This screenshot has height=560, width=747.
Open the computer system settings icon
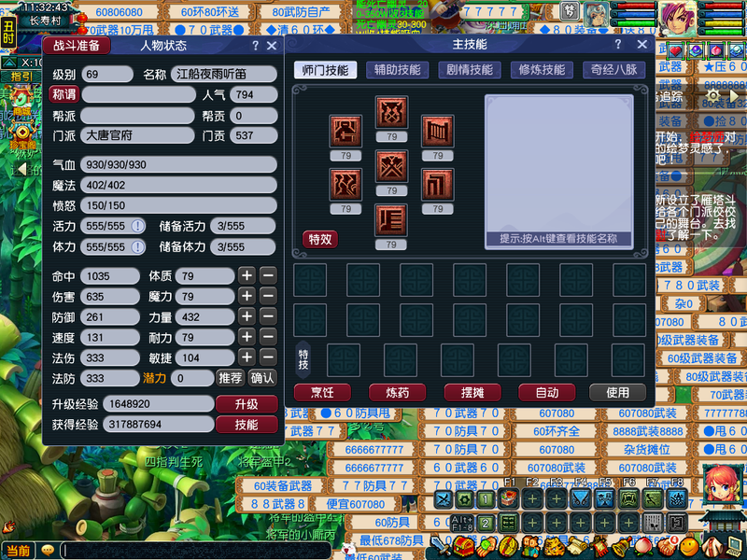(734, 547)
